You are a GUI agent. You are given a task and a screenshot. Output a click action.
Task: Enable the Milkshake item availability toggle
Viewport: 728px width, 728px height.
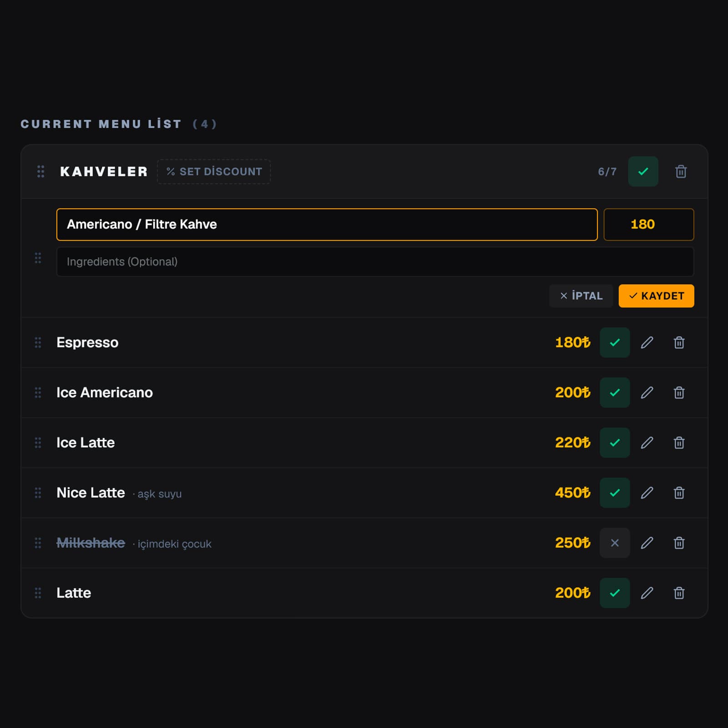pos(615,543)
